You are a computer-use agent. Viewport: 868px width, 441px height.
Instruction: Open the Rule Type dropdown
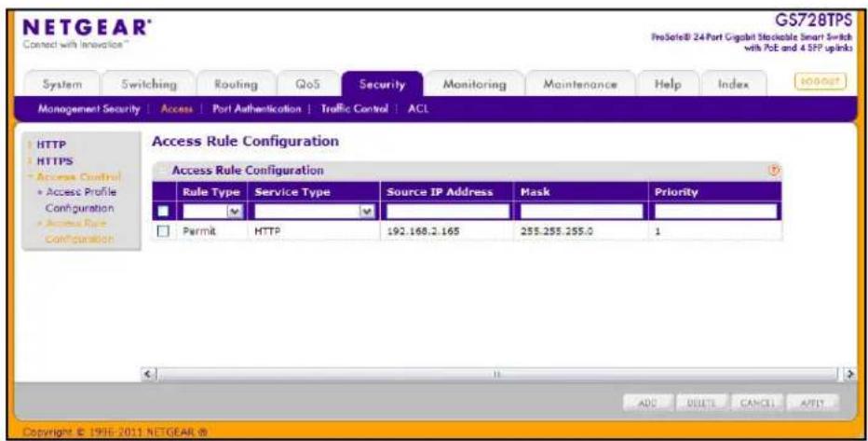coord(212,211)
